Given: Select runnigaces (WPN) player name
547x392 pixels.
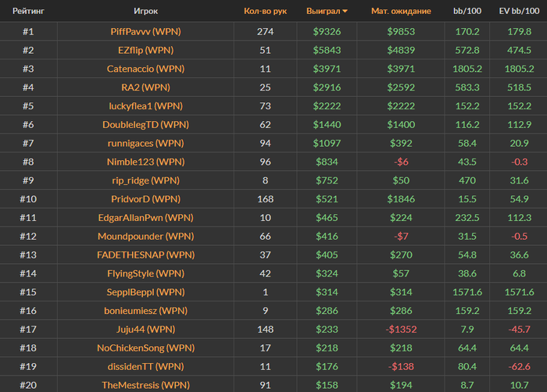Looking at the screenshot, I should pyautogui.click(x=145, y=144).
